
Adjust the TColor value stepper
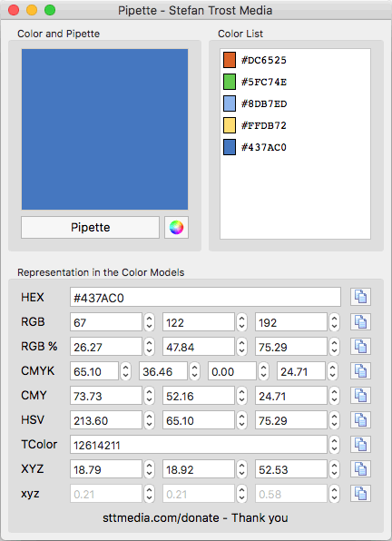click(334, 445)
